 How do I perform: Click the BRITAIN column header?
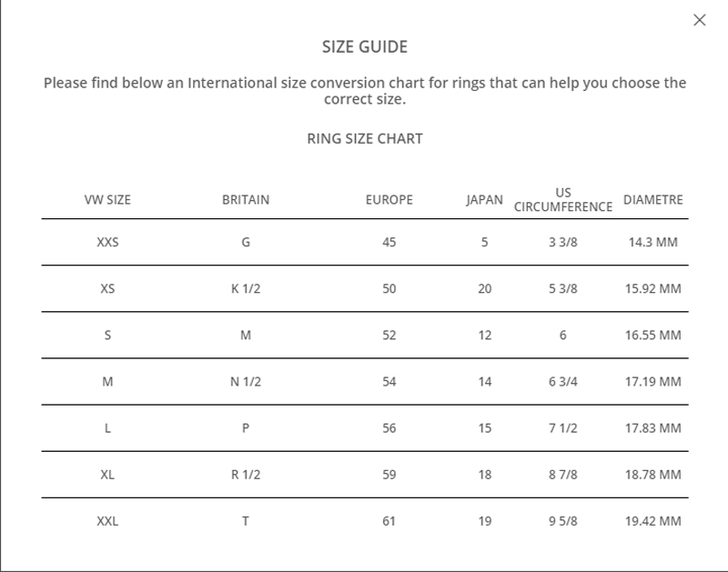[246, 200]
